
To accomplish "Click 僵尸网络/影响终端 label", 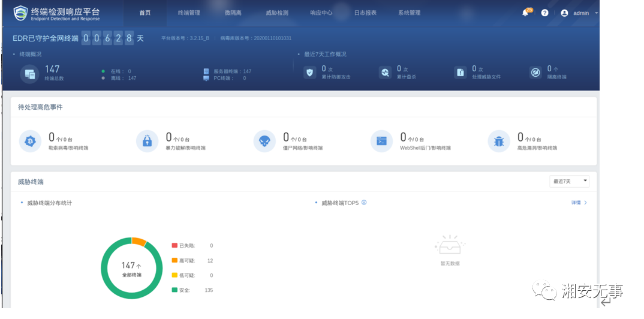I will tap(303, 148).
